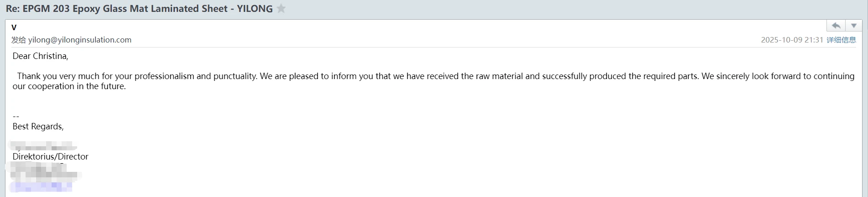Click the word YILONG in the subject

[x=254, y=9]
